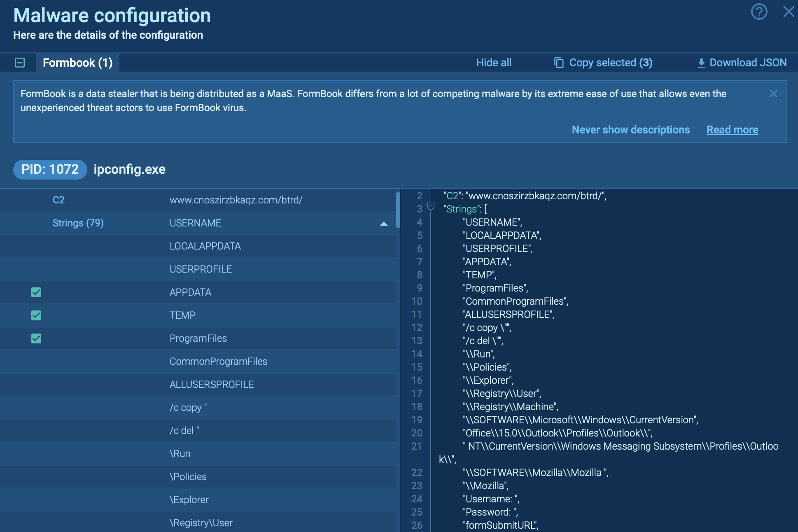Click Never show descriptions
The height and width of the screenshot is (532, 798).
coord(630,130)
